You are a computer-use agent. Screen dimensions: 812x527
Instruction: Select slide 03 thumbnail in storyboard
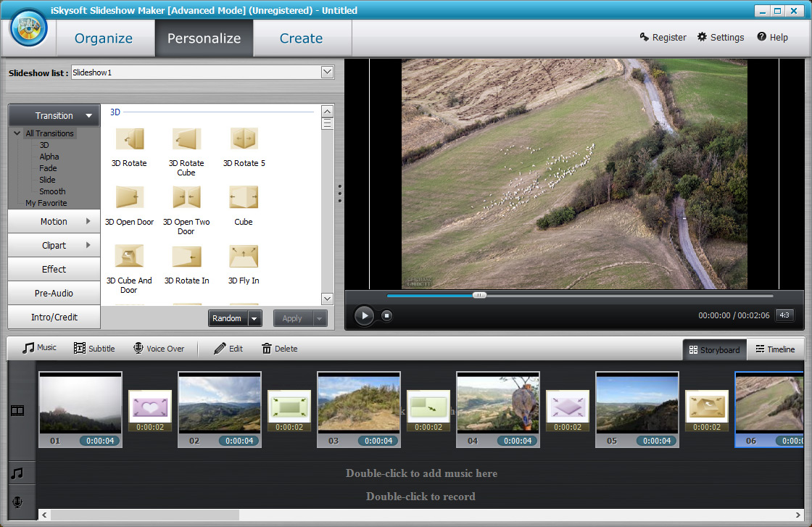(x=358, y=403)
